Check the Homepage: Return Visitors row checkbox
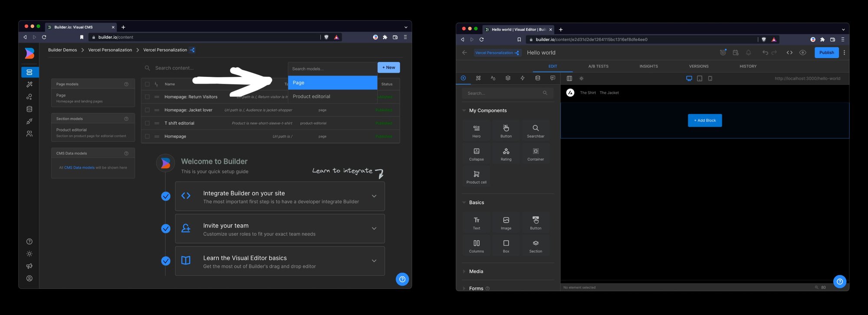 147,97
